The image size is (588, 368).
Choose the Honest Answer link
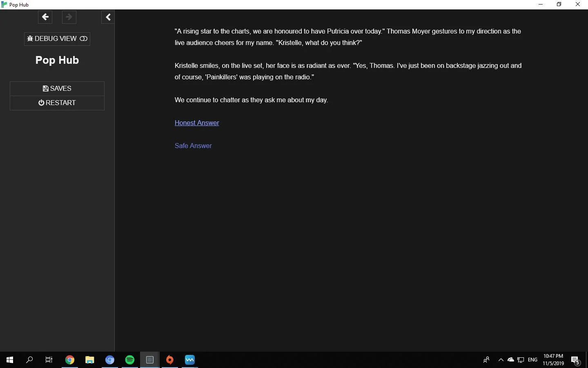pyautogui.click(x=197, y=123)
